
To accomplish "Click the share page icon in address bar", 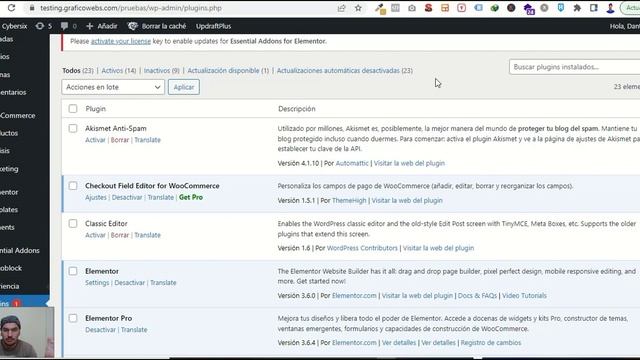I will [x=342, y=8].
